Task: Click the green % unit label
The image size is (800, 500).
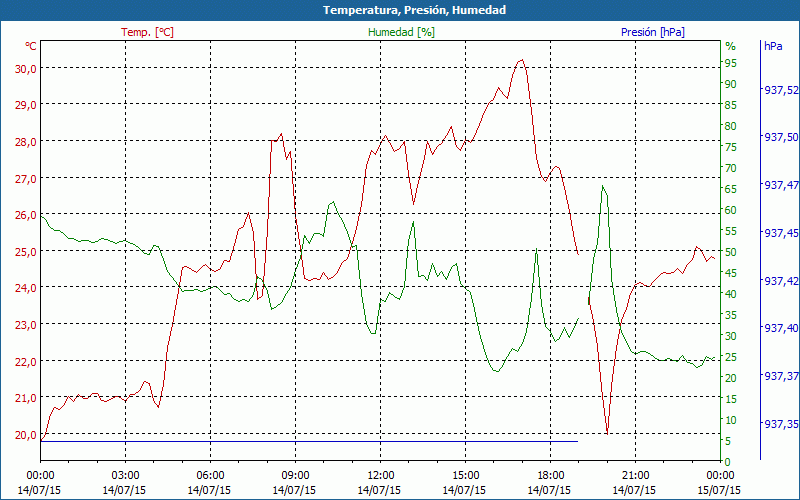Action: click(731, 46)
